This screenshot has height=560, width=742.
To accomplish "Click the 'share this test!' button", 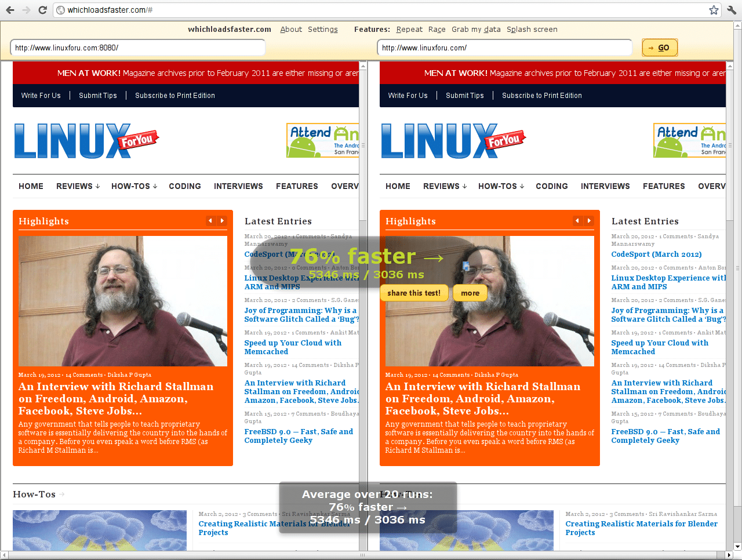I will click(414, 293).
